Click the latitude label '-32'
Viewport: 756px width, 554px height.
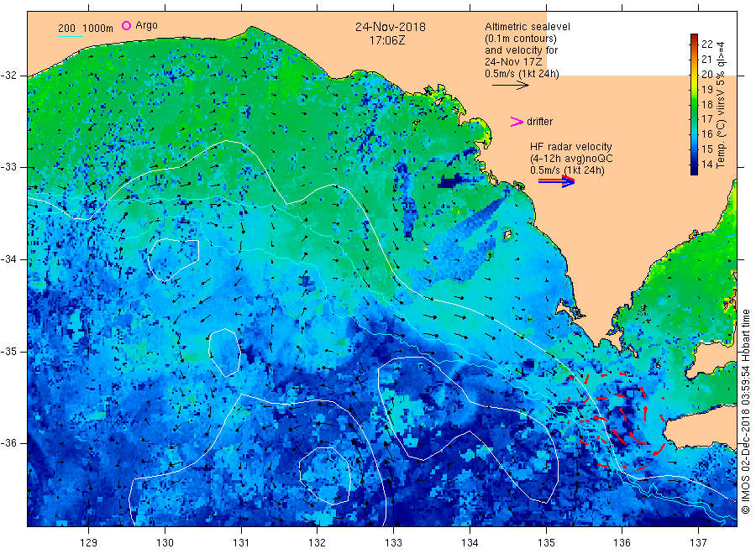(8, 76)
